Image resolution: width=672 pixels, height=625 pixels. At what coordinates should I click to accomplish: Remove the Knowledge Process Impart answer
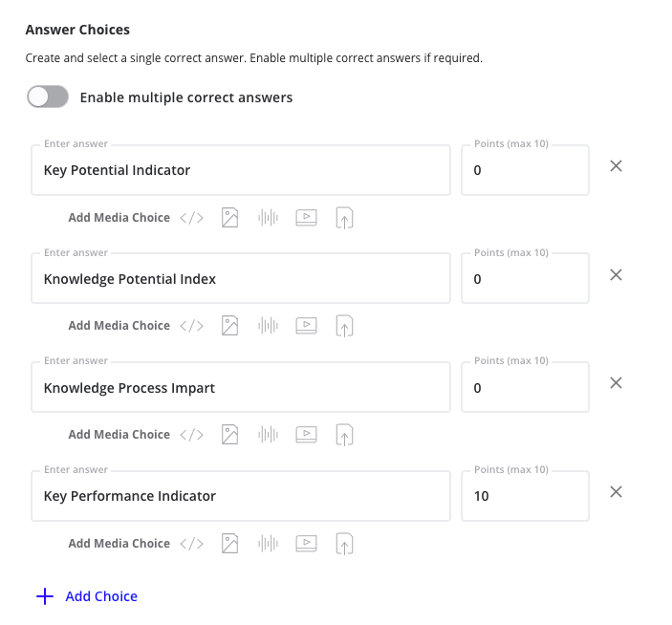[617, 383]
